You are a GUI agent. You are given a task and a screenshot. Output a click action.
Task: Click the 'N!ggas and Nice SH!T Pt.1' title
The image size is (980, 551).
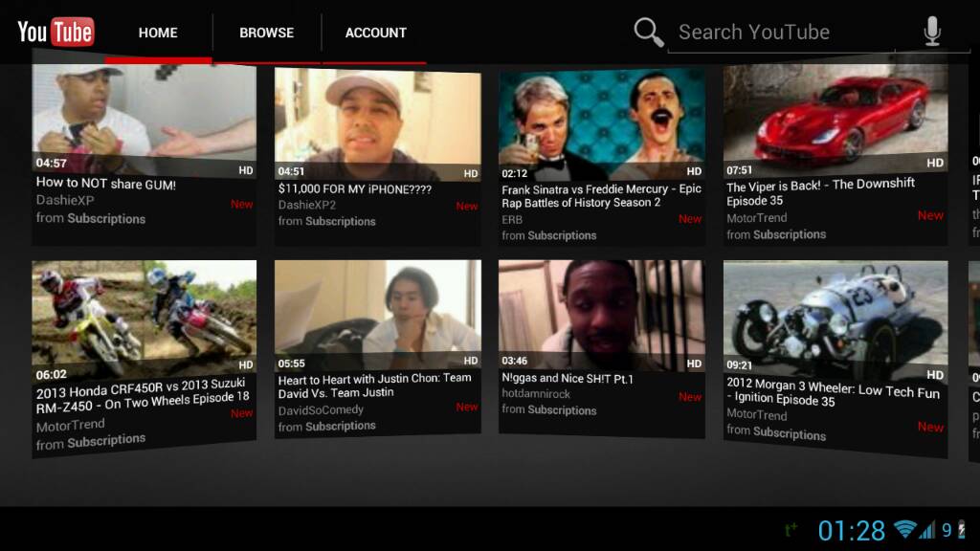tap(568, 379)
